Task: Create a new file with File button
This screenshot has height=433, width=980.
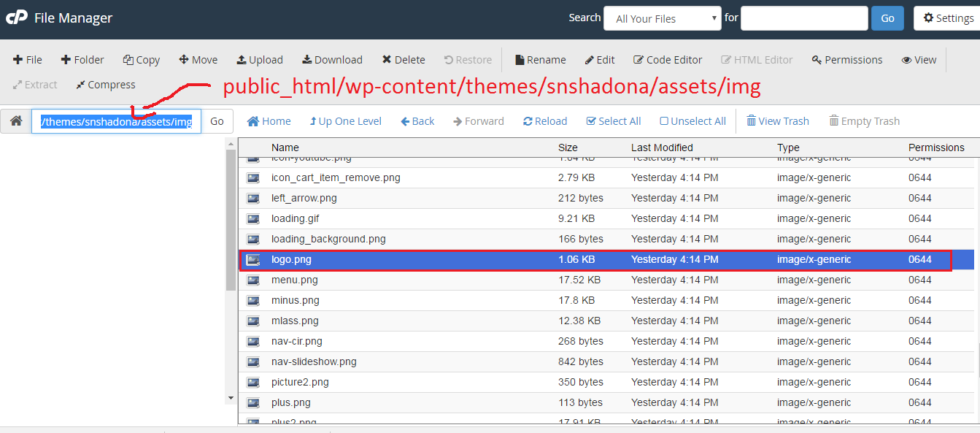Action: [28, 60]
